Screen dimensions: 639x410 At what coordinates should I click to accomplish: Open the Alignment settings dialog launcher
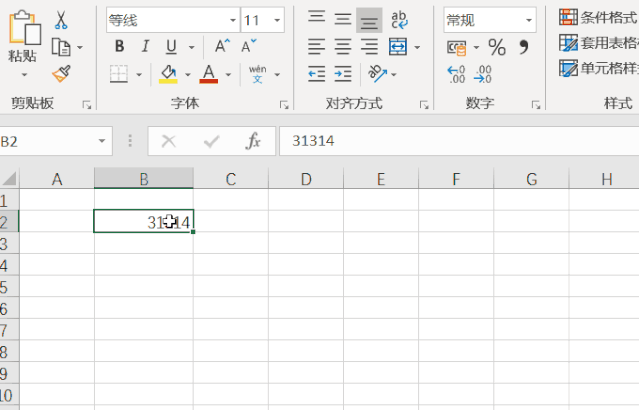424,105
